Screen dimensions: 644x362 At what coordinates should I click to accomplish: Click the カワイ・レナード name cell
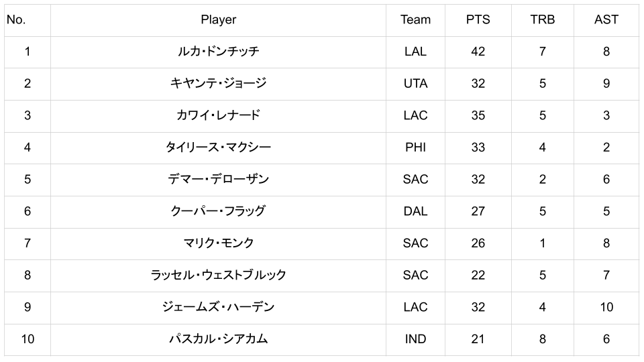[218, 115]
